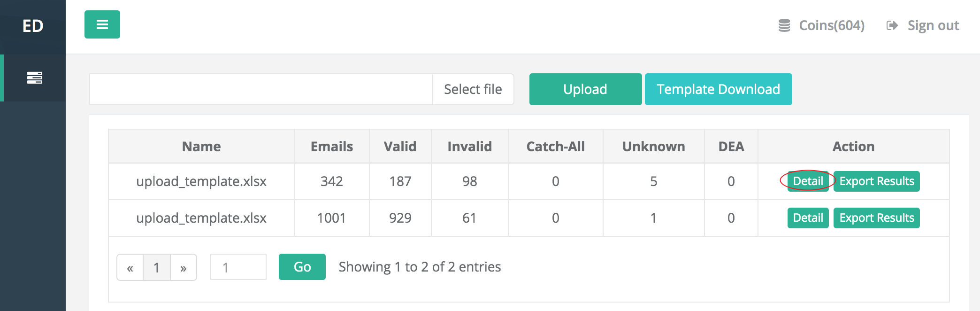Image resolution: width=980 pixels, height=311 pixels.
Task: Go to previous page arrow
Action: (x=130, y=267)
